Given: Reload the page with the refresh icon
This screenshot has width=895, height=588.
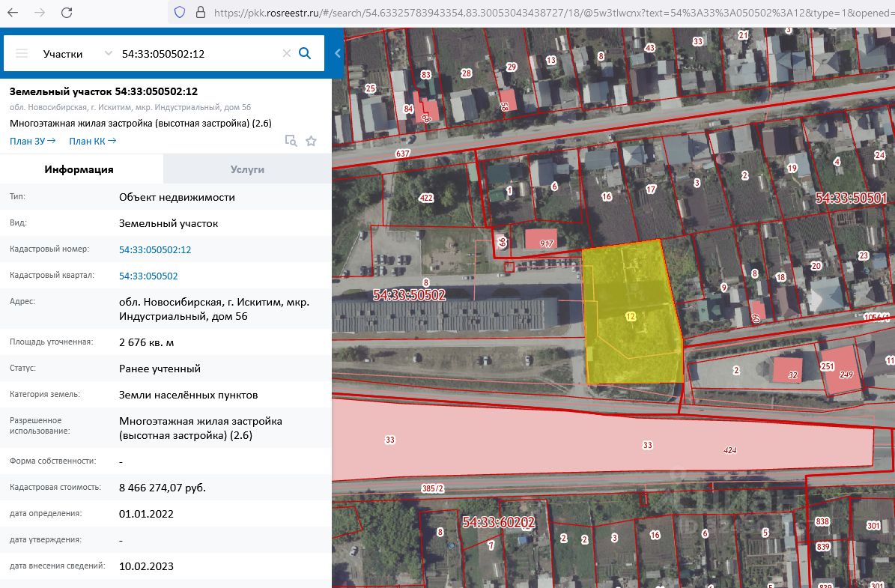Looking at the screenshot, I should (67, 12).
